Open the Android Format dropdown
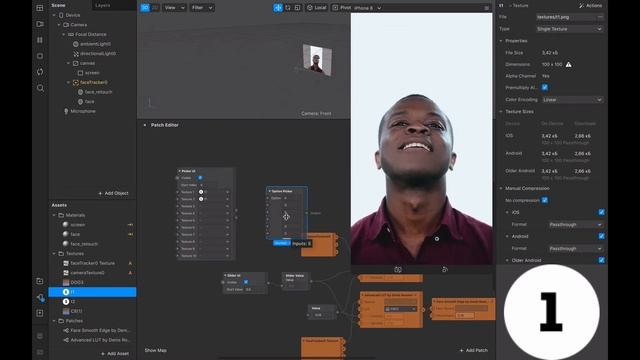The height and width of the screenshot is (360, 640). (x=576, y=248)
